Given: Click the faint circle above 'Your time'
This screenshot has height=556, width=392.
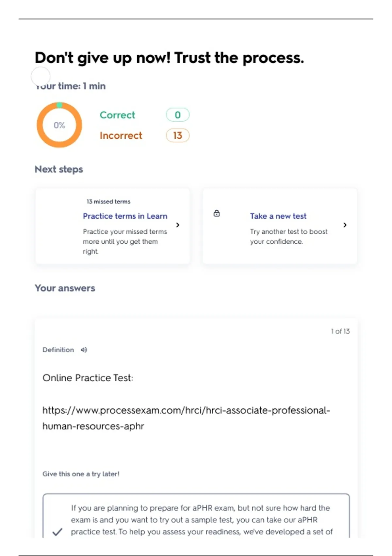Looking at the screenshot, I should 41,76.
